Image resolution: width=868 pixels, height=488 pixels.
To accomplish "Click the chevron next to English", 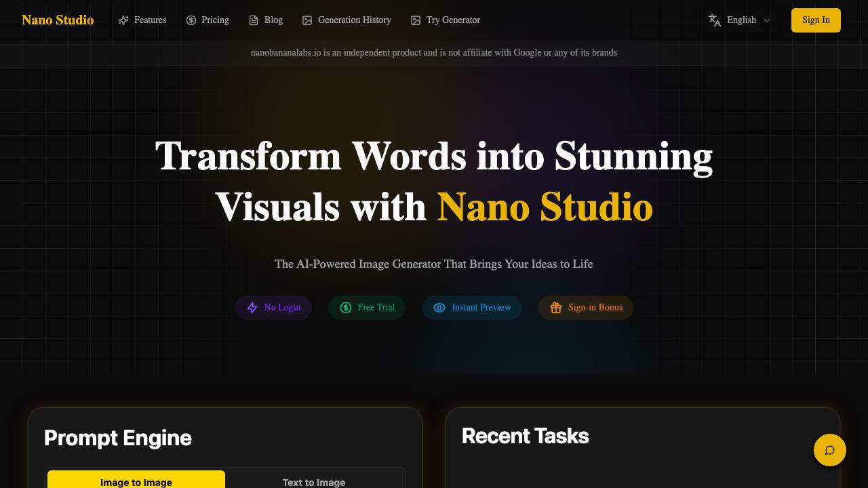I will 767,20.
